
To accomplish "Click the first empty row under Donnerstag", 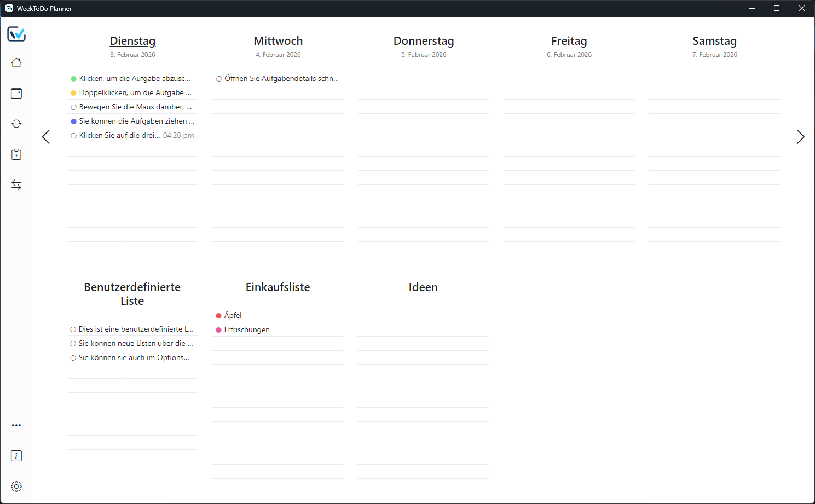I will pyautogui.click(x=423, y=79).
